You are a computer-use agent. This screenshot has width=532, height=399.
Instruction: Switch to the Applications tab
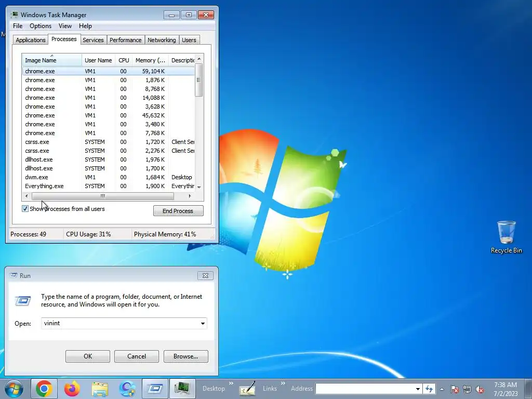point(31,40)
